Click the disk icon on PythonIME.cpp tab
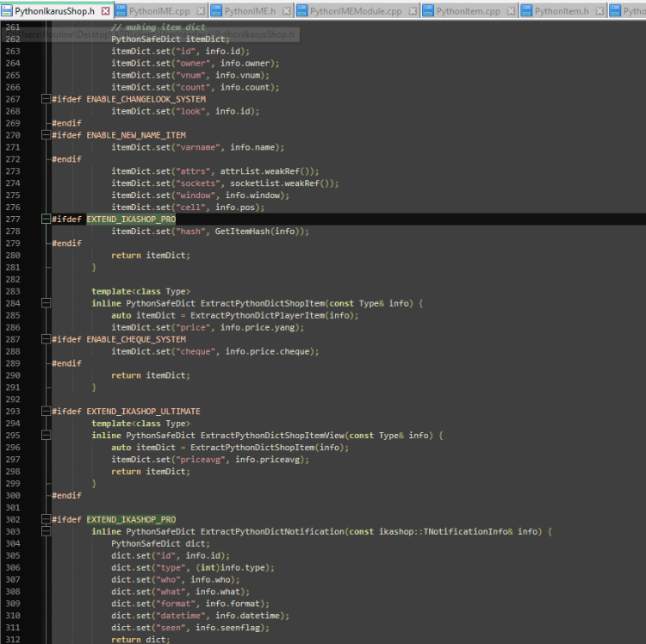The width and height of the screenshot is (646, 644). [x=121, y=11]
